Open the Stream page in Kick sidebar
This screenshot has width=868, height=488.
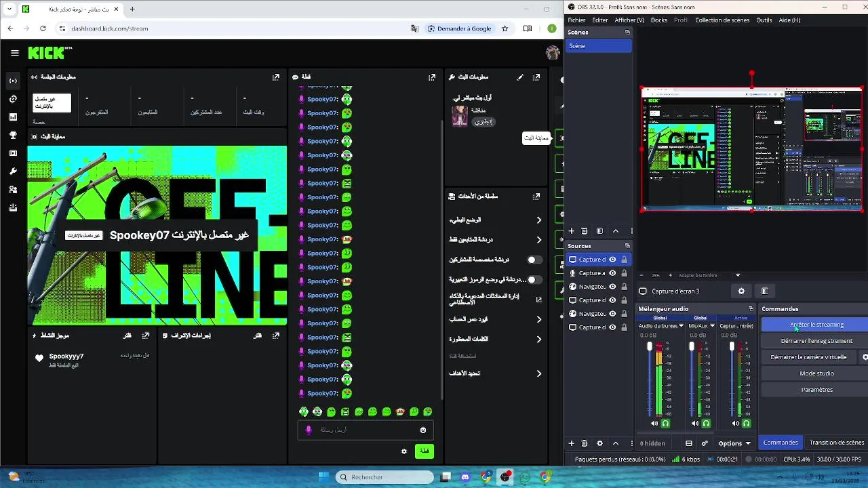tap(13, 81)
